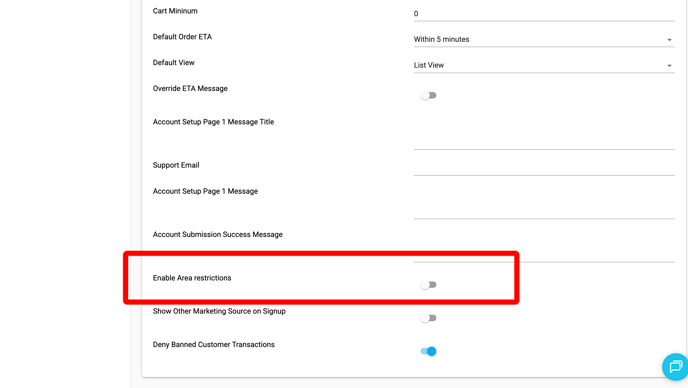The image size is (688, 388).
Task: Focus the Cart Minimum input field
Action: coord(544,14)
